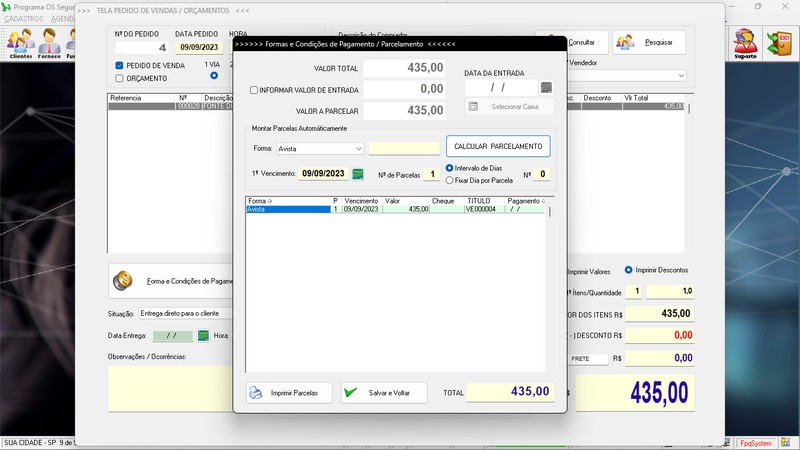800x450 pixels.
Task: Click the TOTAL field in payment dialog
Action: tap(510, 392)
